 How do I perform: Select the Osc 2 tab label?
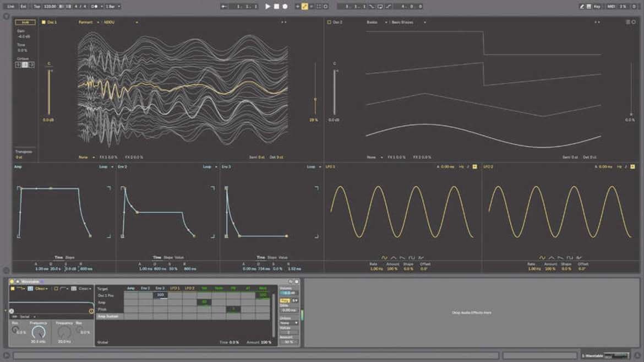(x=337, y=22)
